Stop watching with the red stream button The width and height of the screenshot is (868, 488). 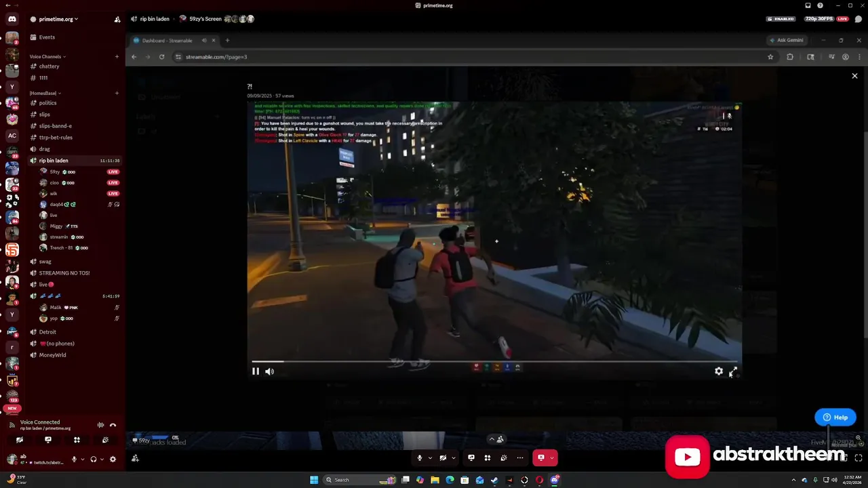(540, 458)
